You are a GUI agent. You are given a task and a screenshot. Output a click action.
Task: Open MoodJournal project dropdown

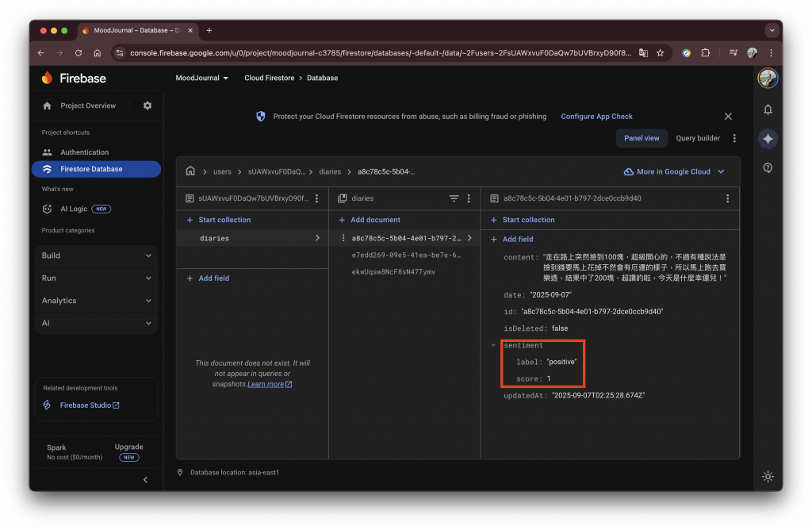(x=202, y=79)
